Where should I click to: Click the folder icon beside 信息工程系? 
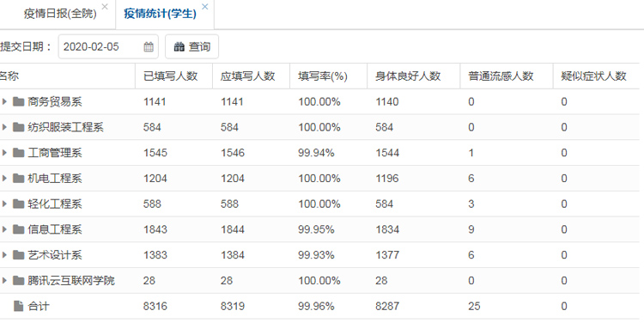[18, 229]
